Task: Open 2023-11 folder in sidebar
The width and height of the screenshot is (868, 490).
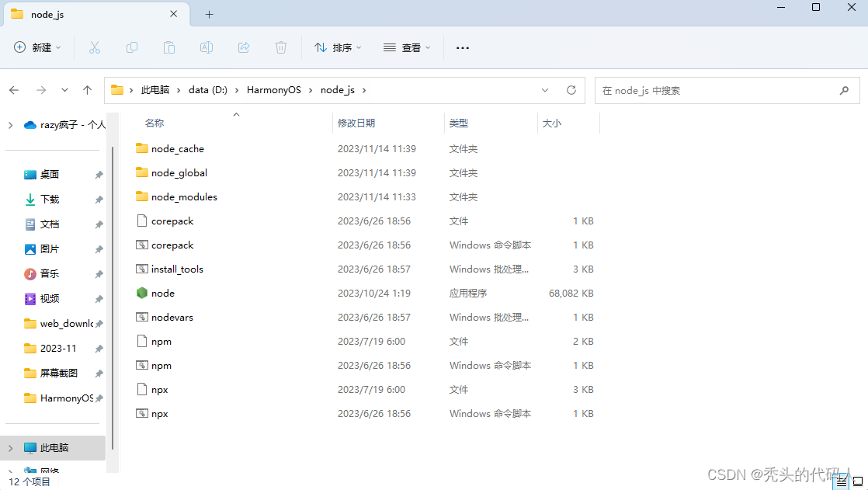Action: coord(50,348)
